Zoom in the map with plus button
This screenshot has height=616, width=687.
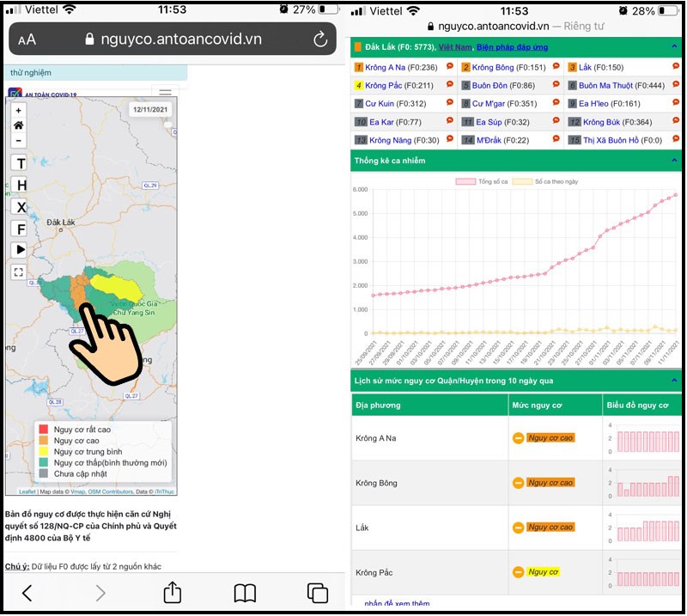18,111
